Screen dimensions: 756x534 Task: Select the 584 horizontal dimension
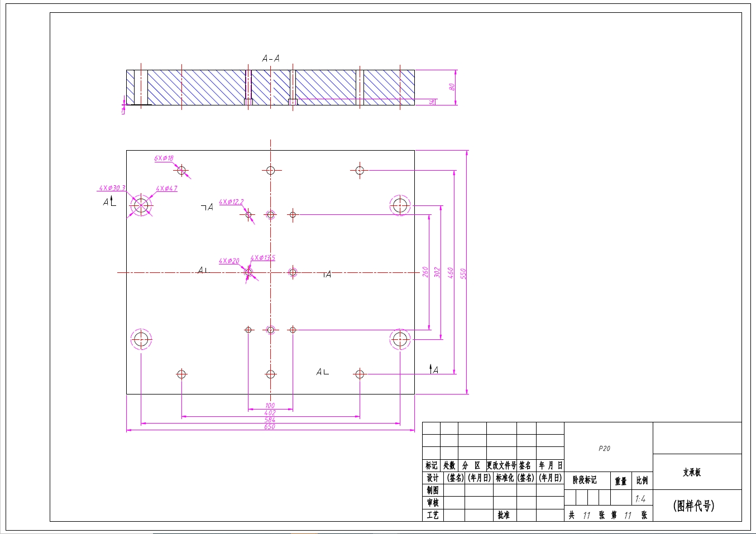click(x=270, y=420)
